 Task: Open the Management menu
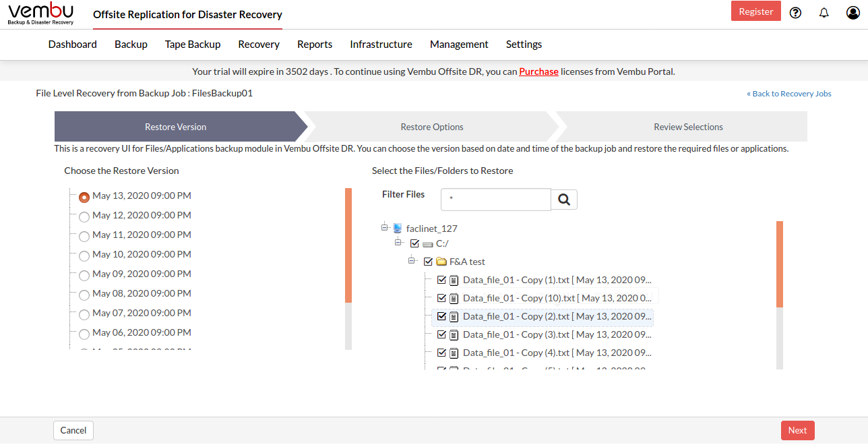click(459, 44)
